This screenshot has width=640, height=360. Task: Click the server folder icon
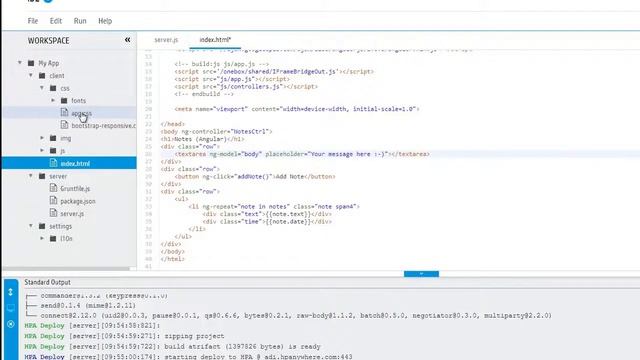[42, 176]
